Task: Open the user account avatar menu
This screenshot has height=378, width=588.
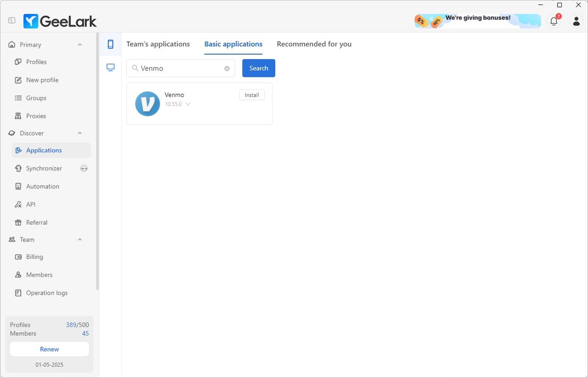Action: click(577, 21)
